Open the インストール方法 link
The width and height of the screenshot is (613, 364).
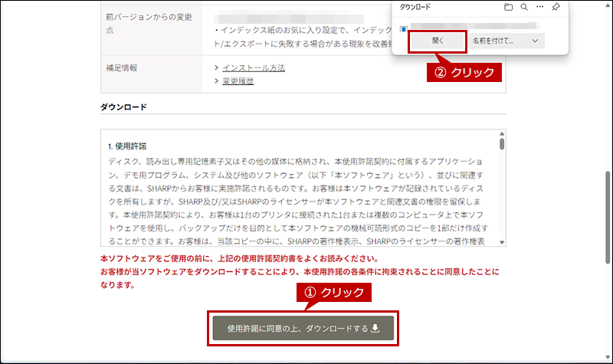253,68
